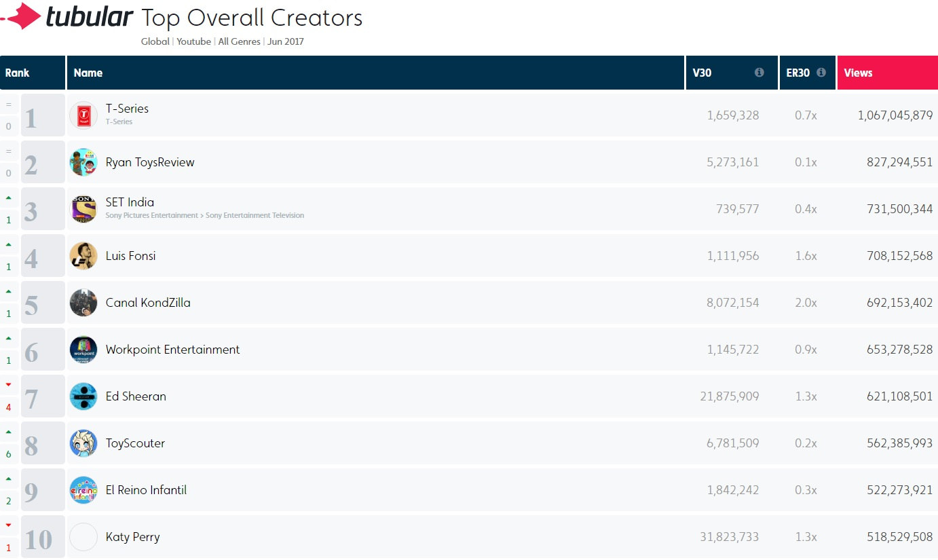Open Katy Perry creator page
938x560 pixels.
(132, 537)
